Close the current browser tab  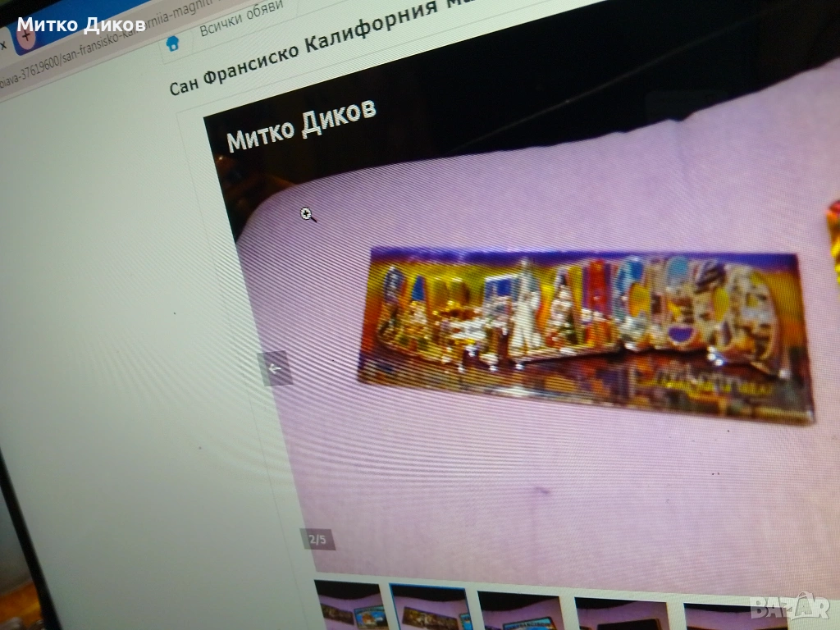[x=3, y=43]
